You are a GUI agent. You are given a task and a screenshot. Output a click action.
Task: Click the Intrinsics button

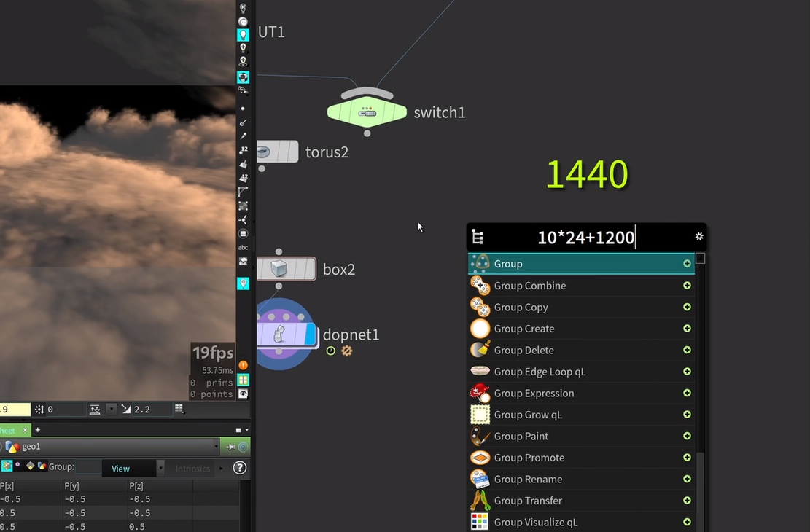pos(192,469)
